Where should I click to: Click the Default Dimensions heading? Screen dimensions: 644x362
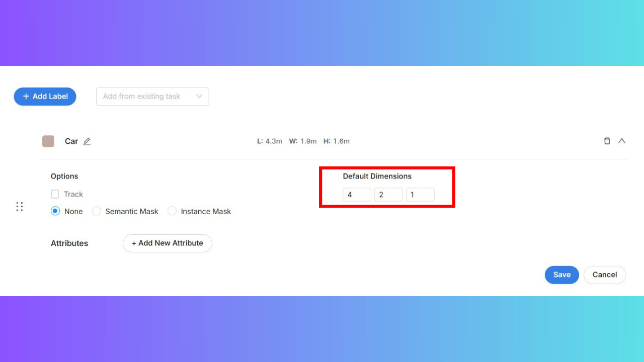377,176
